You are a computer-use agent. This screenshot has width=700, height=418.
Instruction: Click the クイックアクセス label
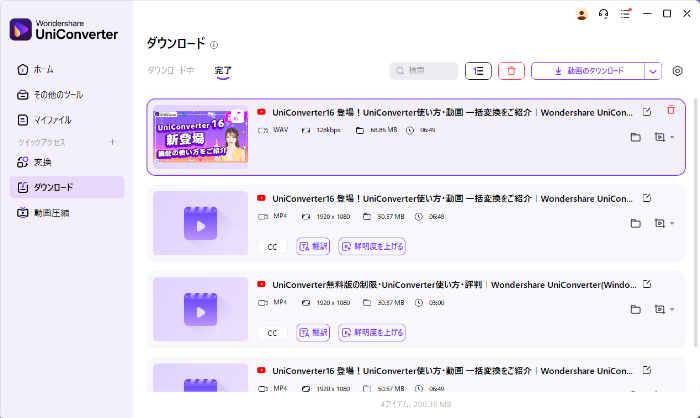pyautogui.click(x=42, y=142)
